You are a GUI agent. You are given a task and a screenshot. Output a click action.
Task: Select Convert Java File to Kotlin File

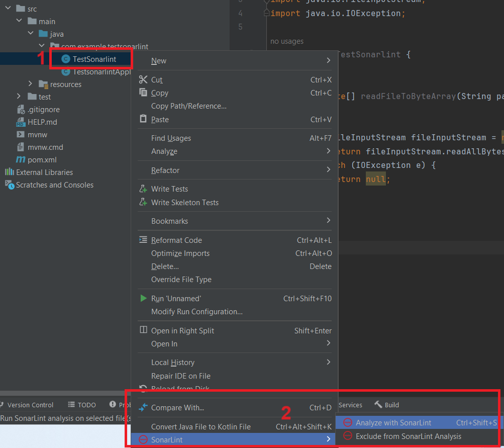235,427
